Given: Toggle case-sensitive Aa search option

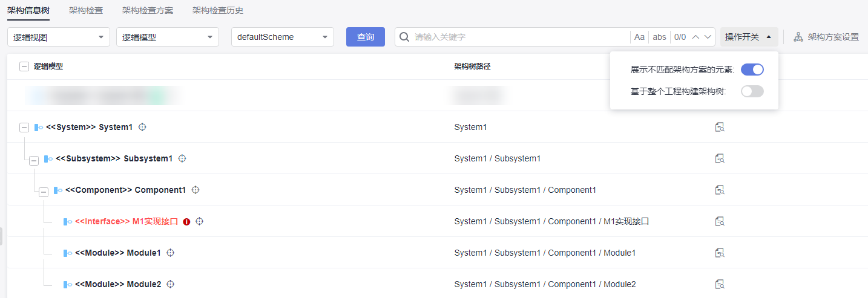Looking at the screenshot, I should pyautogui.click(x=639, y=37).
